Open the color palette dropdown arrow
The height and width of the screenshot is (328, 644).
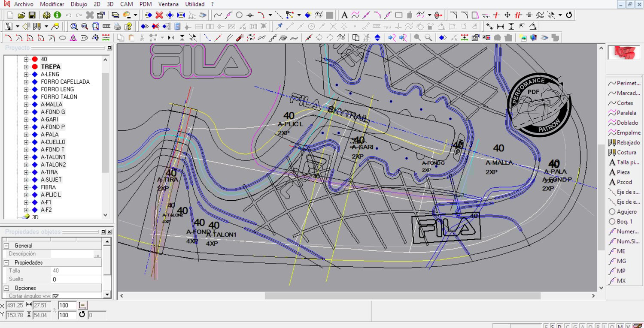[x=135, y=15]
